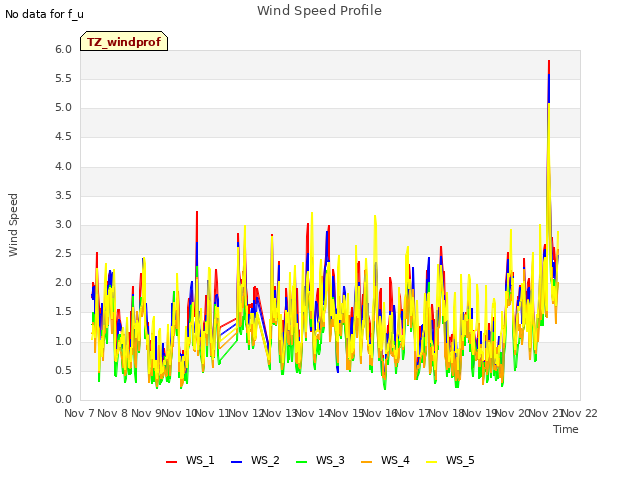Click the orange WS_4 legend swatch

click(367, 462)
